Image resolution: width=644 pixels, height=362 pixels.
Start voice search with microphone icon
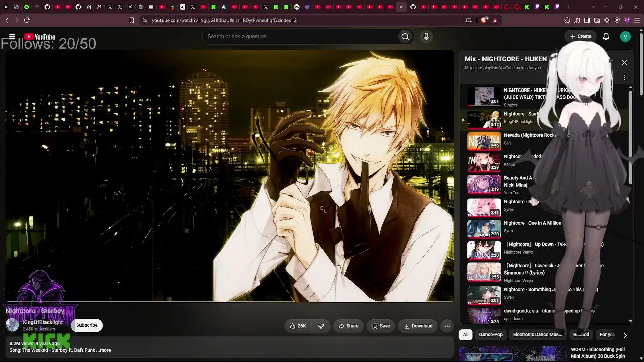tap(426, 36)
